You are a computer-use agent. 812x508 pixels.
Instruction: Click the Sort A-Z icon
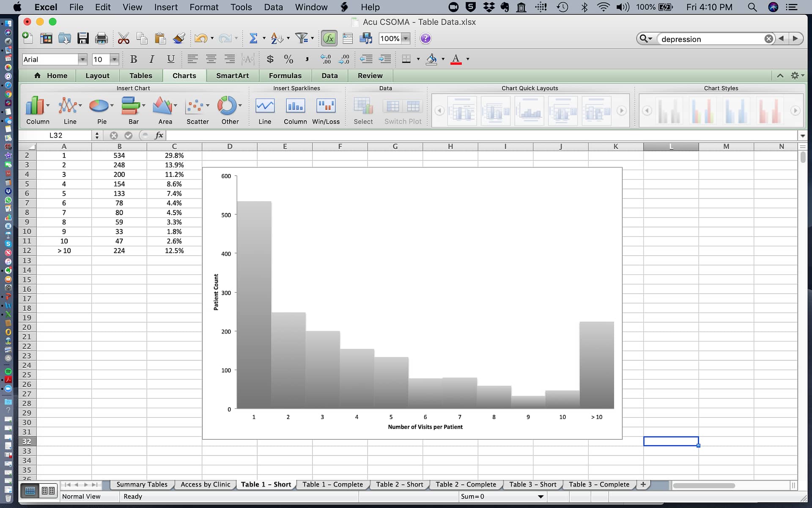point(277,39)
